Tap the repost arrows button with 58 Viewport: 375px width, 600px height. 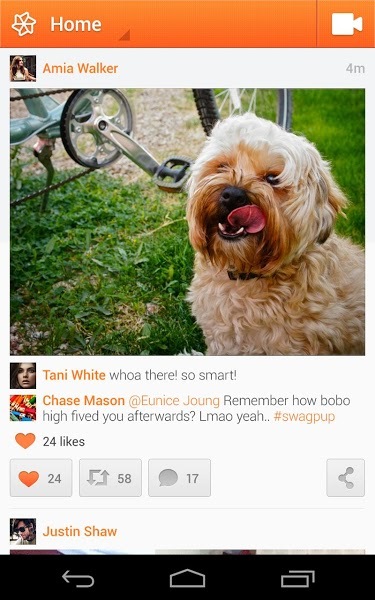click(x=110, y=478)
